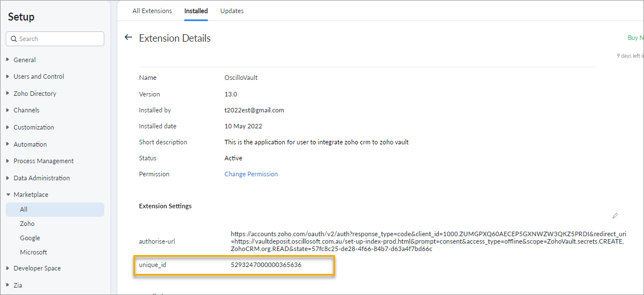
Task: Expand the General section
Action: 8,60
